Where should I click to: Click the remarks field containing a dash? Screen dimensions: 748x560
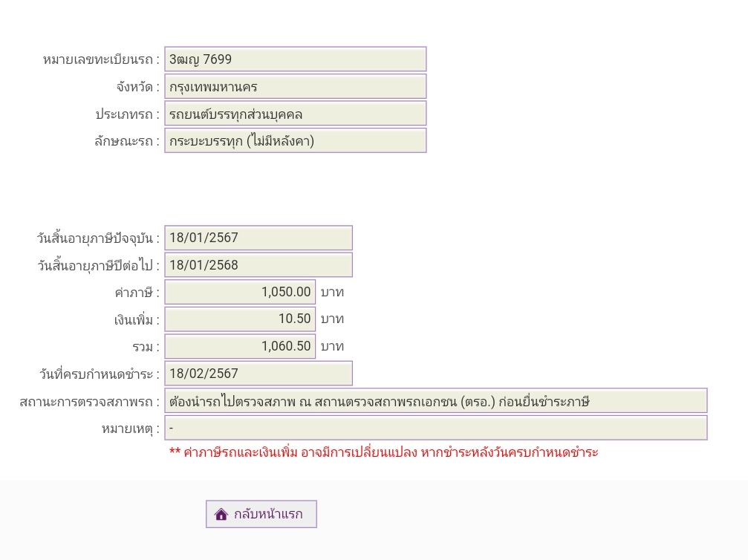[435, 428]
